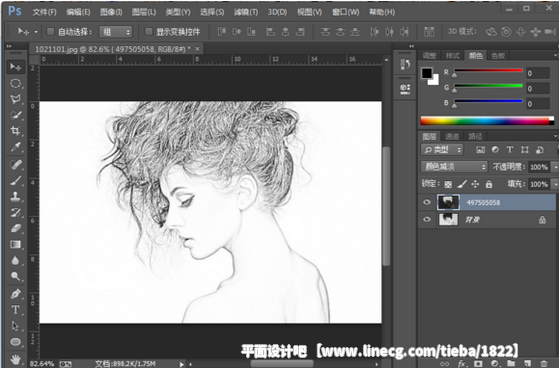Select the Clone Stamp tool

(15, 196)
